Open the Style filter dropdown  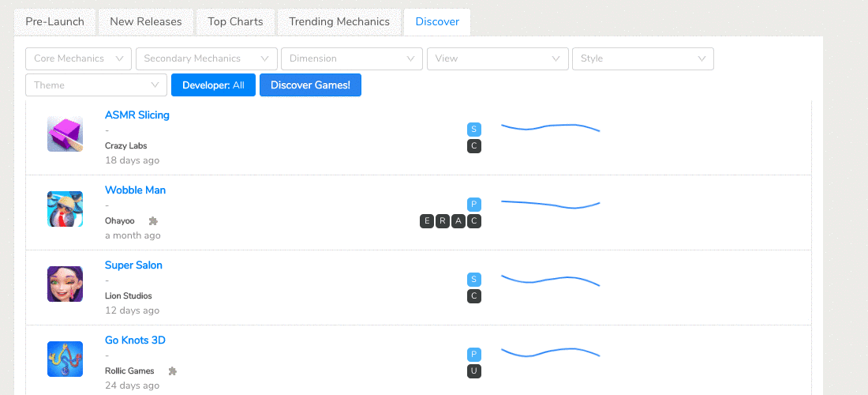642,58
